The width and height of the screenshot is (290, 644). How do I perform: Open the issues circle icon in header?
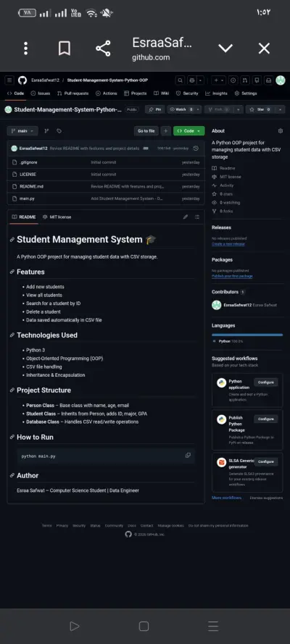click(x=233, y=80)
